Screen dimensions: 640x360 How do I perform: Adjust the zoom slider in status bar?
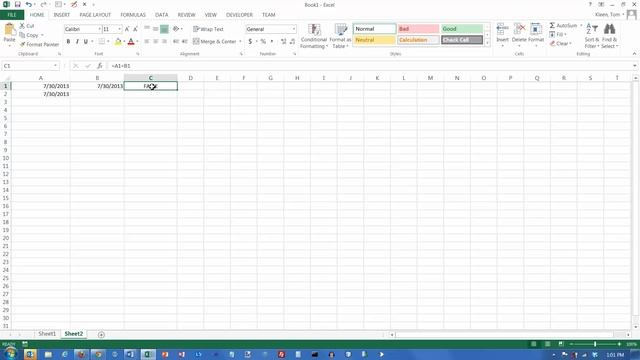click(595, 344)
